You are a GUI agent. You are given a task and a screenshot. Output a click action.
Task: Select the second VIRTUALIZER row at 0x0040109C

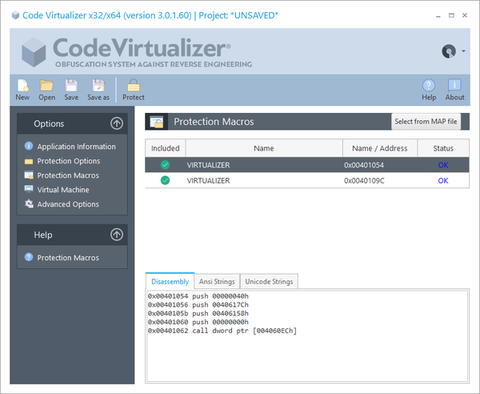307,180
